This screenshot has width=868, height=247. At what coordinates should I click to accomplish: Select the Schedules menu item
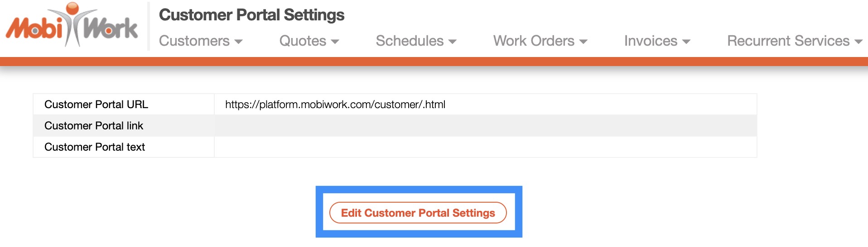410,41
